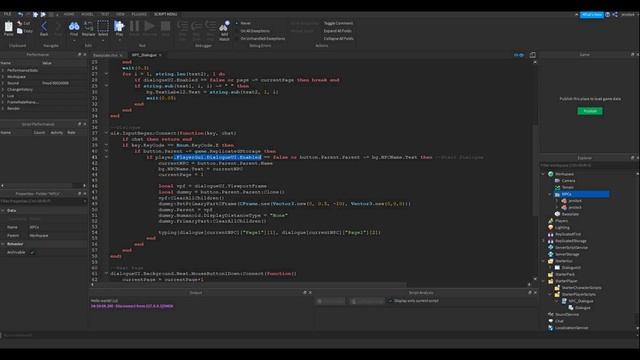Fold the InputBegan function in code editor

[106, 133]
